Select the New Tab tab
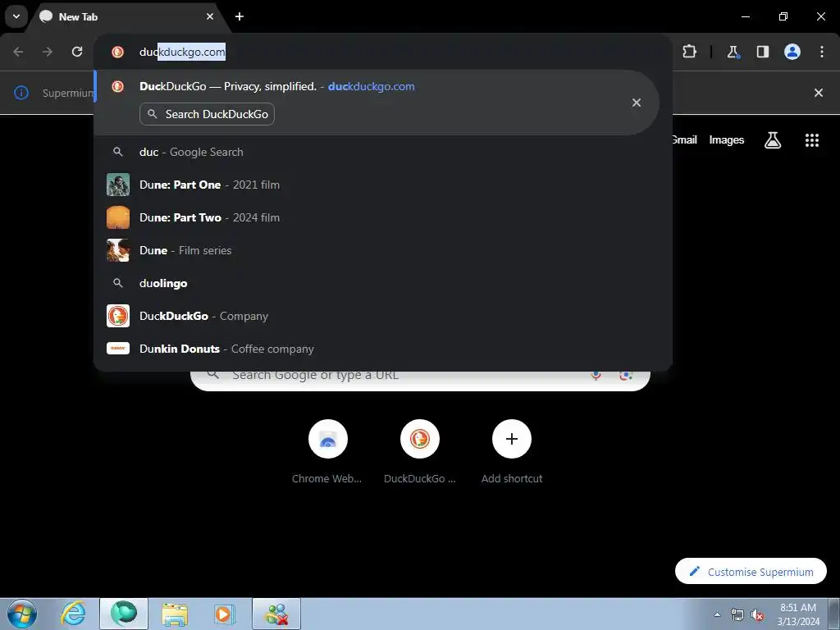This screenshot has width=840, height=630. [126, 16]
